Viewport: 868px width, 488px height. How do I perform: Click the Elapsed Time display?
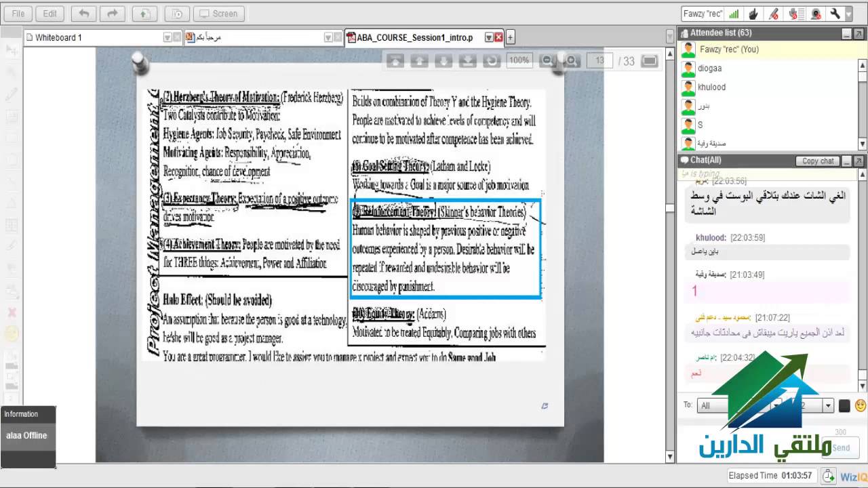point(772,476)
